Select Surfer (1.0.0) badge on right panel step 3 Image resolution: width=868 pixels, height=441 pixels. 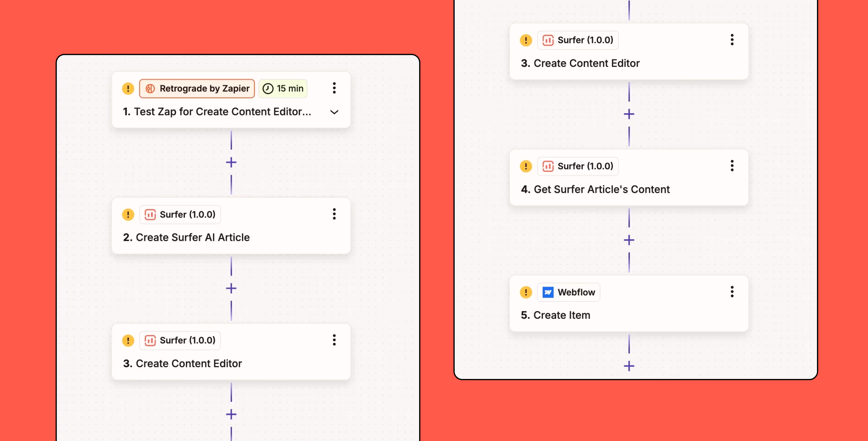coord(578,40)
